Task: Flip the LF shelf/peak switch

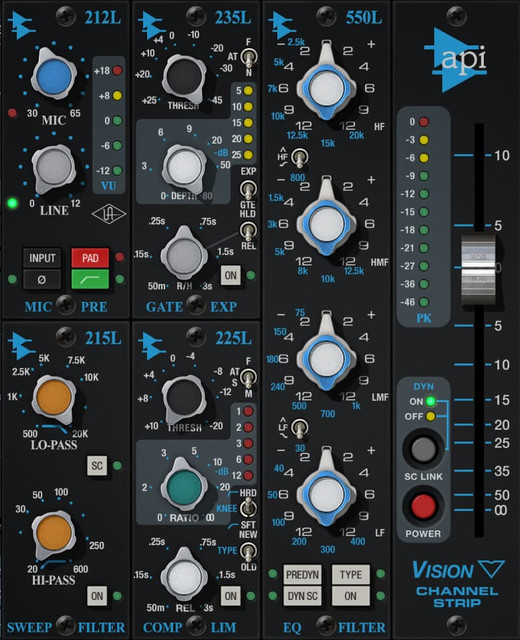Action: point(300,428)
